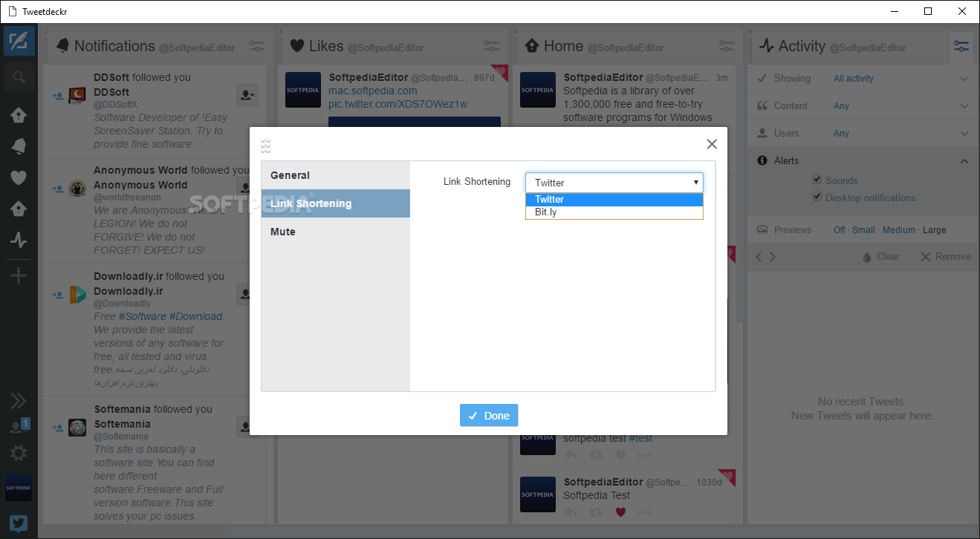Image resolution: width=980 pixels, height=539 pixels.
Task: Expand sidebar with double chevron icon
Action: [19, 402]
